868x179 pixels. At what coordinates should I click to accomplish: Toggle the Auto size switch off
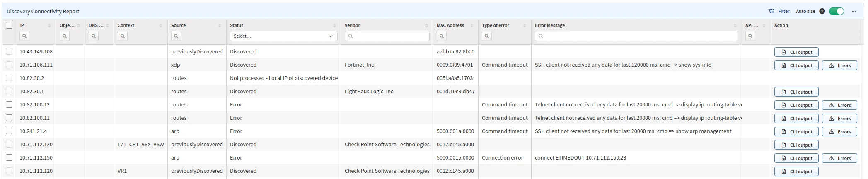point(836,12)
